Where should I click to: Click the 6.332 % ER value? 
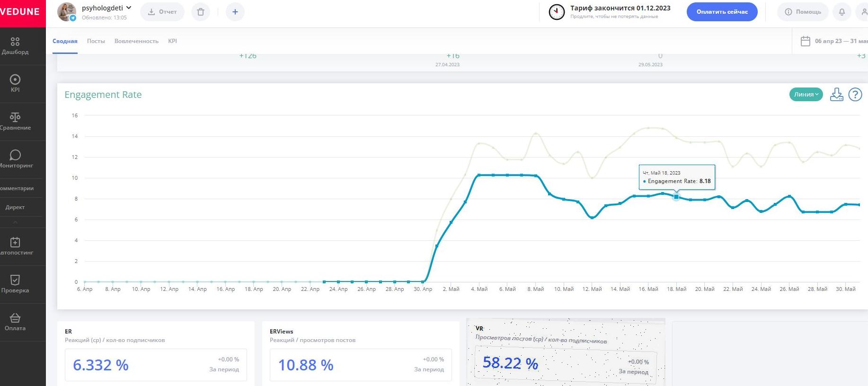point(101,365)
